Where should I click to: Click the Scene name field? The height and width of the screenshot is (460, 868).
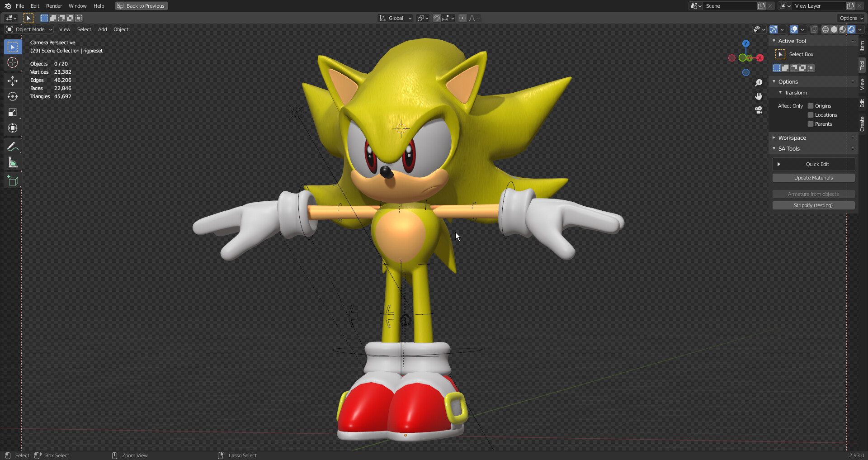pos(730,6)
